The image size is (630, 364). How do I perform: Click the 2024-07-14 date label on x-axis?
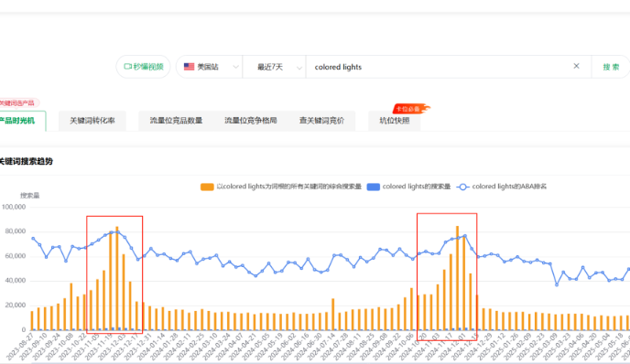coord(321,346)
